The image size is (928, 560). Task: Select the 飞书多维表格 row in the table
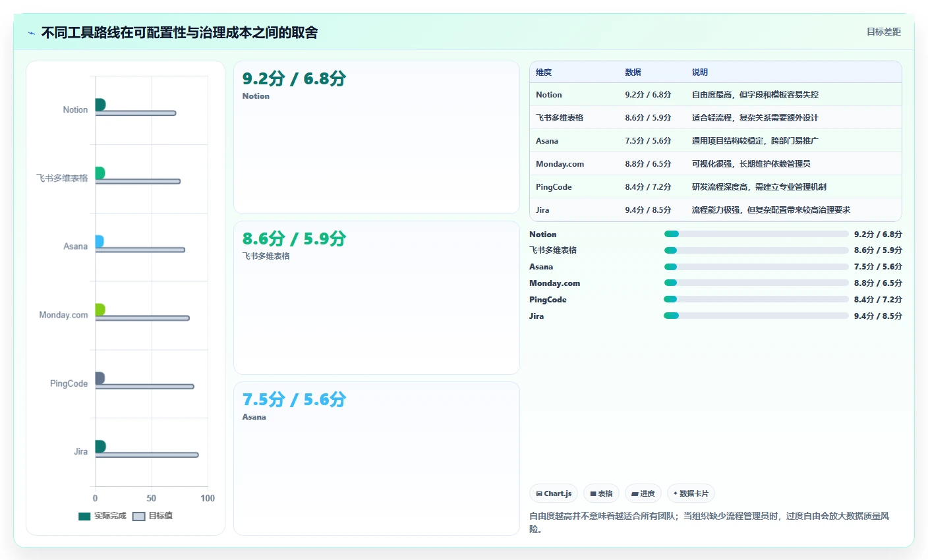click(x=716, y=118)
